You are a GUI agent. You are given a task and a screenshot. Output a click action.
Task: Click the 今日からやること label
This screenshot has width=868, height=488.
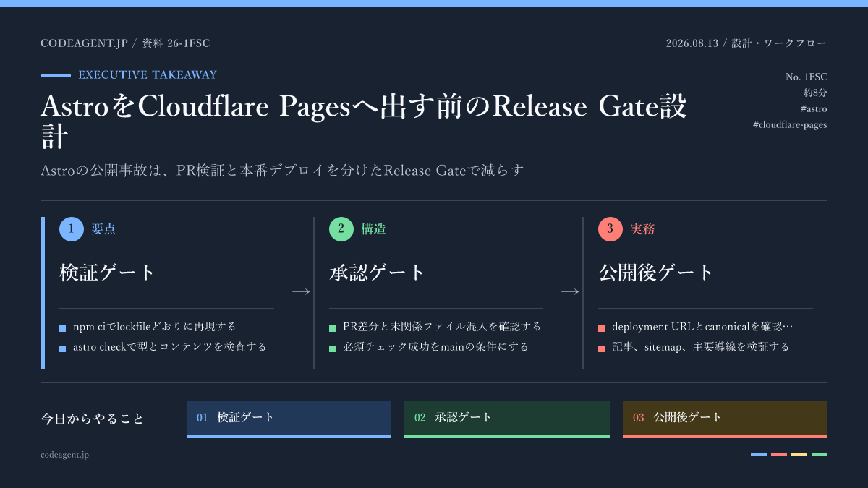93,419
